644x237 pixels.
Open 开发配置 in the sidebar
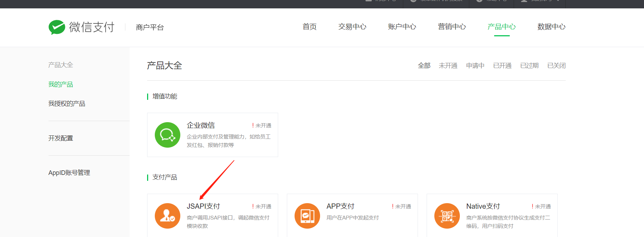61,138
